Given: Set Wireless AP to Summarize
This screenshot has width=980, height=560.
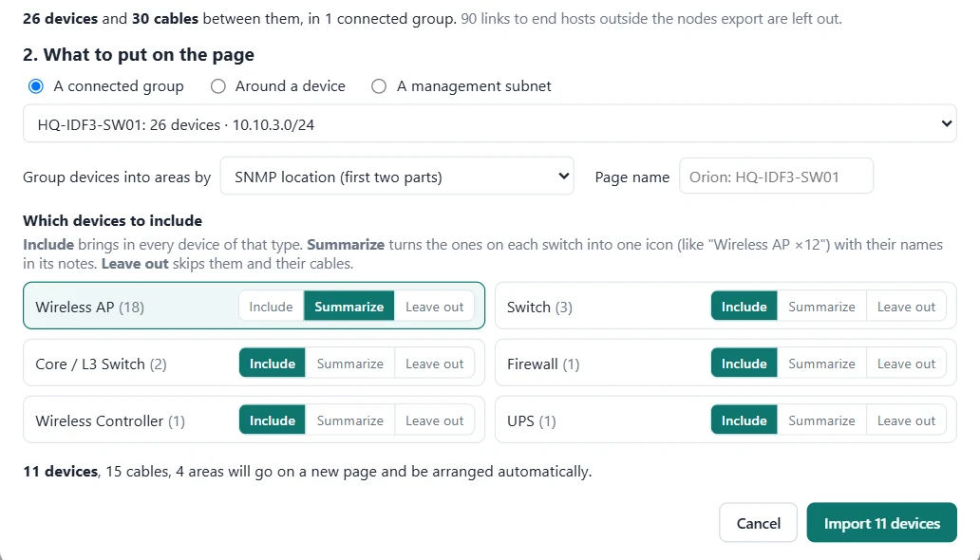Looking at the screenshot, I should point(349,307).
